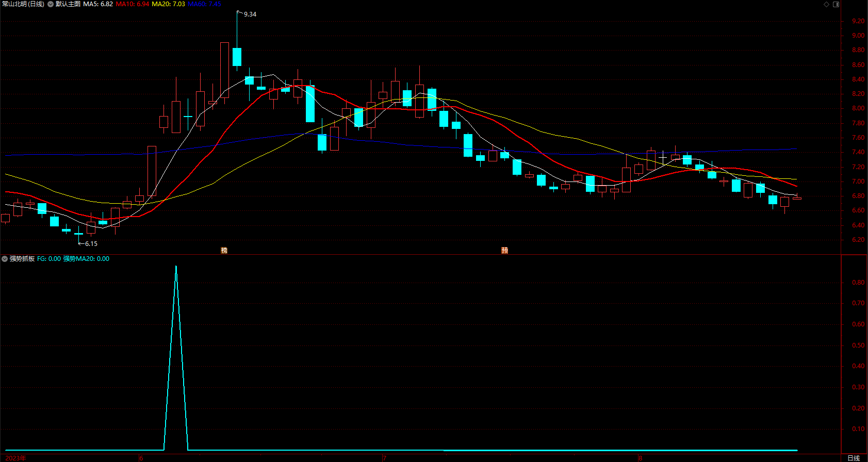
Task: Select the MA60: 7.45 indicator label
Action: tap(204, 4)
